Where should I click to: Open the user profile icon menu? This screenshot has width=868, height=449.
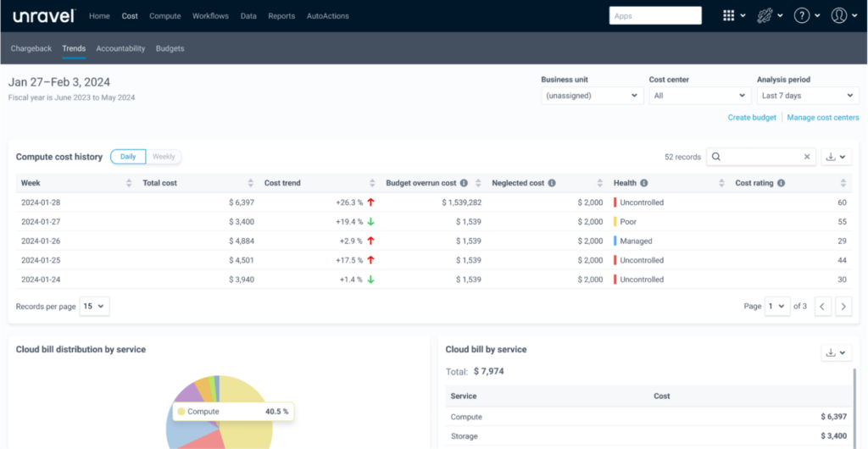tap(844, 16)
